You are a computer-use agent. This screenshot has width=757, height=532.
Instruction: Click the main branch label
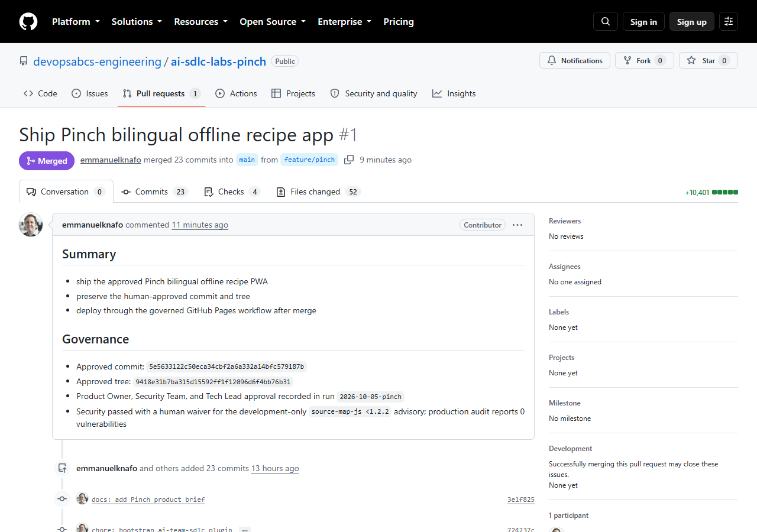point(247,160)
